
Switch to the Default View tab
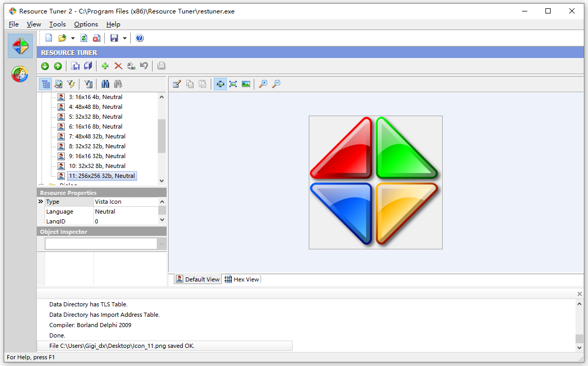click(198, 279)
